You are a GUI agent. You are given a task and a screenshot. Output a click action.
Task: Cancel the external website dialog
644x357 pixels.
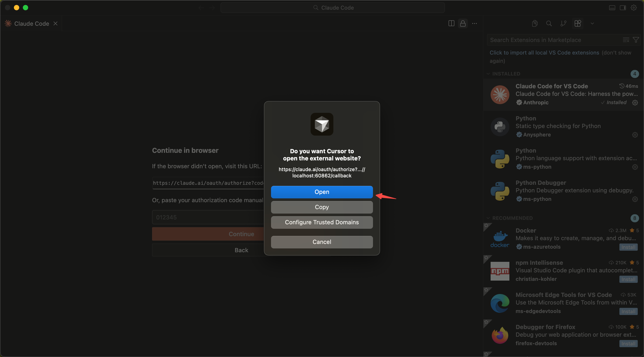point(322,242)
